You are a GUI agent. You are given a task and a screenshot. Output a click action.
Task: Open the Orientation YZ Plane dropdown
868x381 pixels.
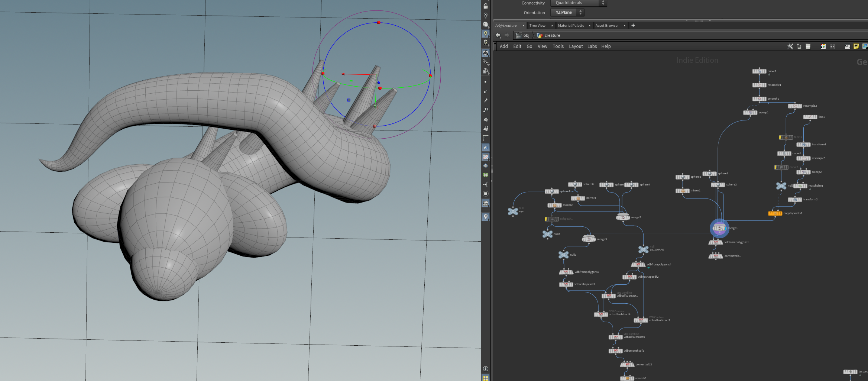pos(567,13)
